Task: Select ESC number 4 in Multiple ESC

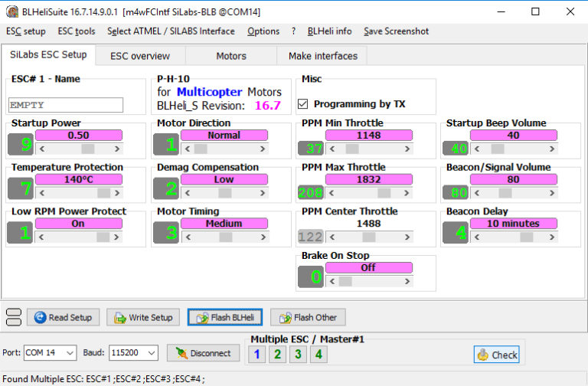Action: [318, 354]
